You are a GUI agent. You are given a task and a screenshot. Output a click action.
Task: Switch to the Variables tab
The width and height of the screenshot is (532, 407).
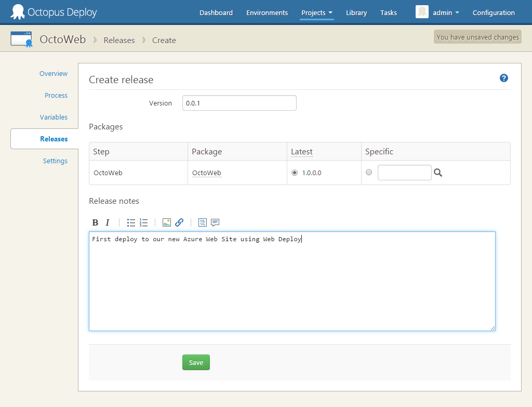54,117
